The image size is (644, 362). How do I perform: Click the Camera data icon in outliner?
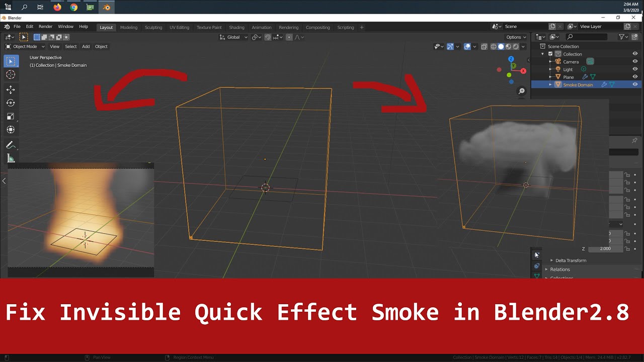[x=590, y=61]
